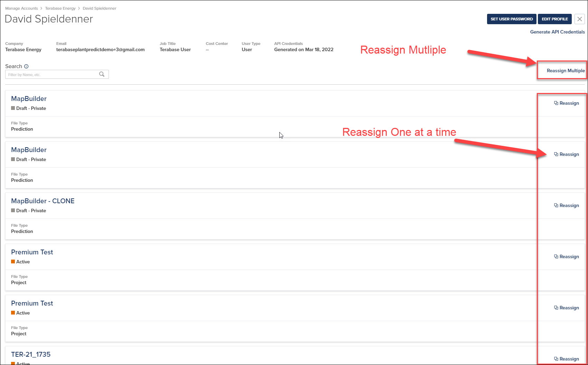Viewport: 588px width, 365px height.
Task: Select the David Spieldenner breadcrumb
Action: [x=100, y=8]
